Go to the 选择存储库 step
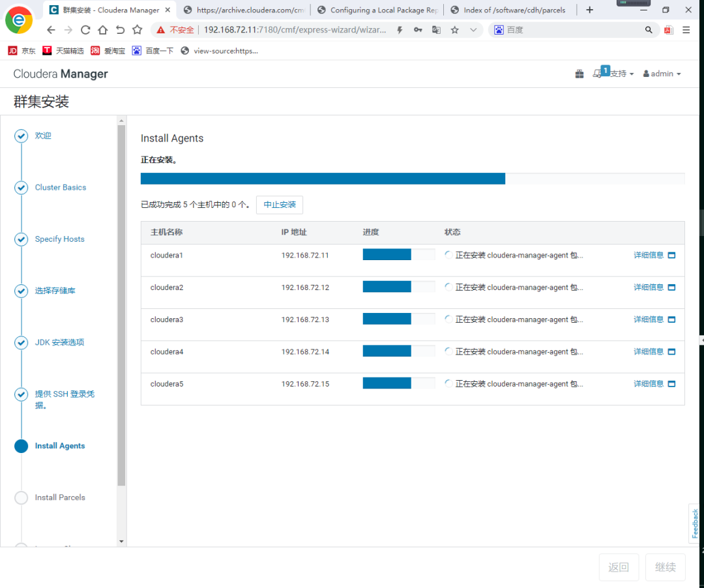Screen dimensions: 704x588 pyautogui.click(x=55, y=290)
